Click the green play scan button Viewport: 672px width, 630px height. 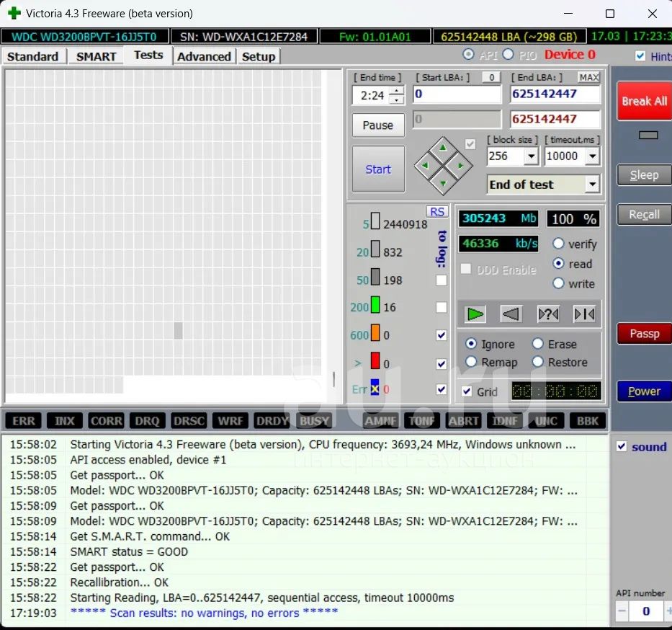475,314
